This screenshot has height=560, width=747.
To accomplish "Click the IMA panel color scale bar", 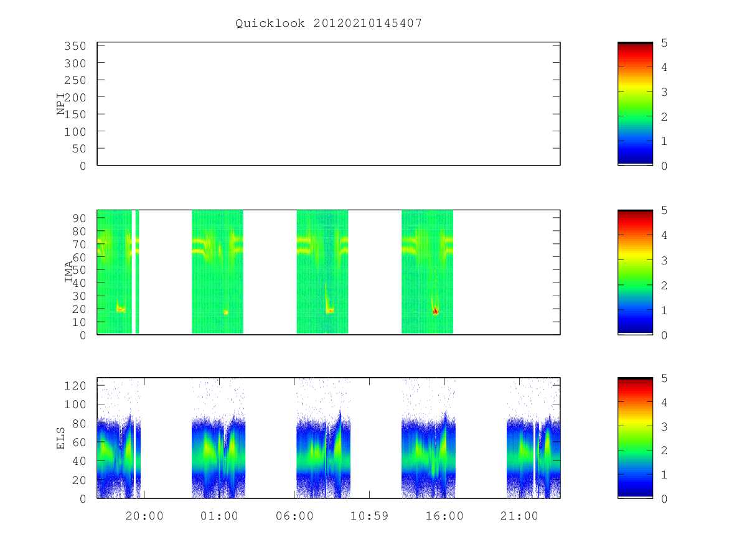I will 635,272.
